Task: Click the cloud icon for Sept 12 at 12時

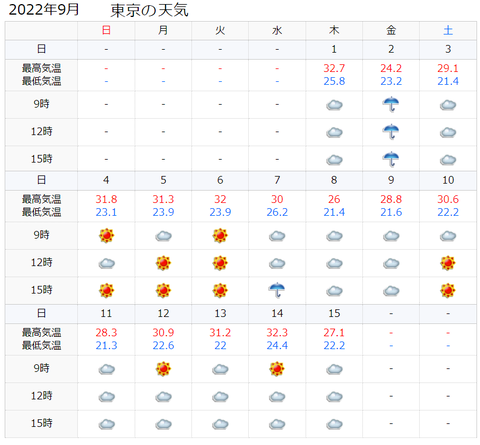Action: click(x=163, y=397)
